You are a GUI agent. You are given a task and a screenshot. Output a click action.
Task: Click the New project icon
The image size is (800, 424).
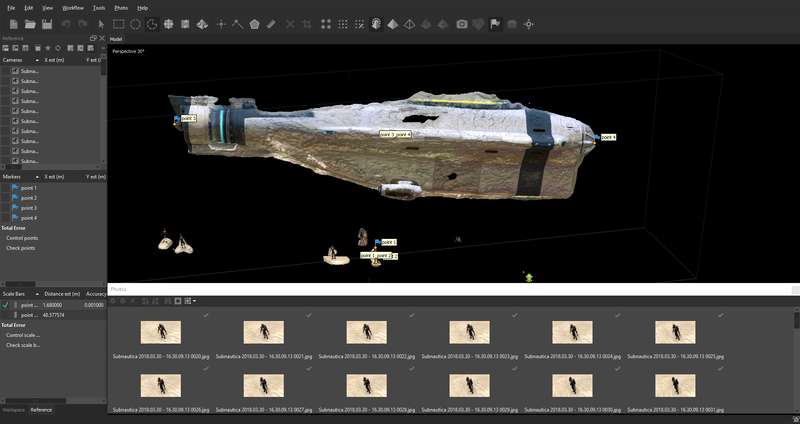click(14, 24)
